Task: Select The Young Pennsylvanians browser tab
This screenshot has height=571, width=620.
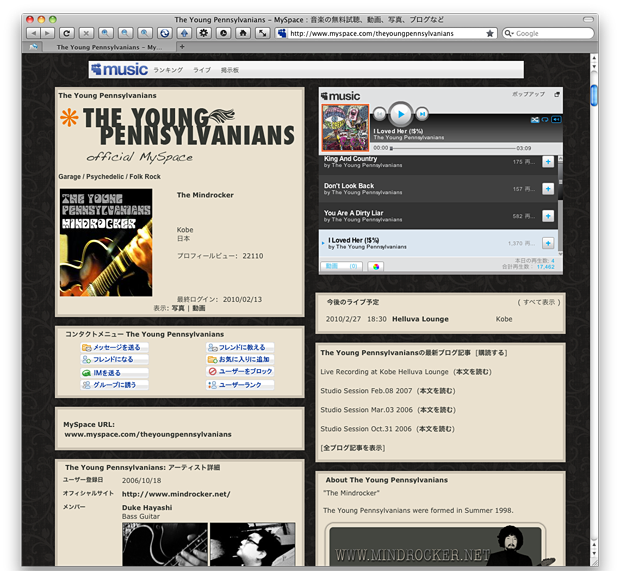Action: click(109, 47)
